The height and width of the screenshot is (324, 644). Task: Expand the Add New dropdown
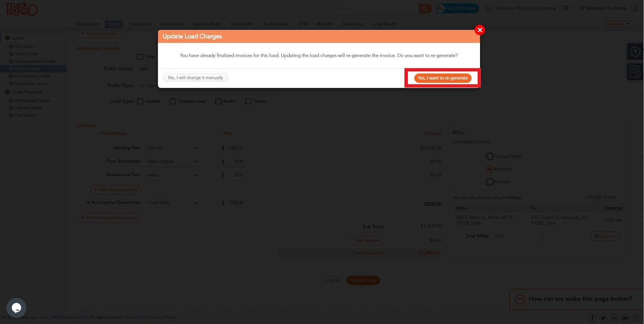click(x=618, y=24)
